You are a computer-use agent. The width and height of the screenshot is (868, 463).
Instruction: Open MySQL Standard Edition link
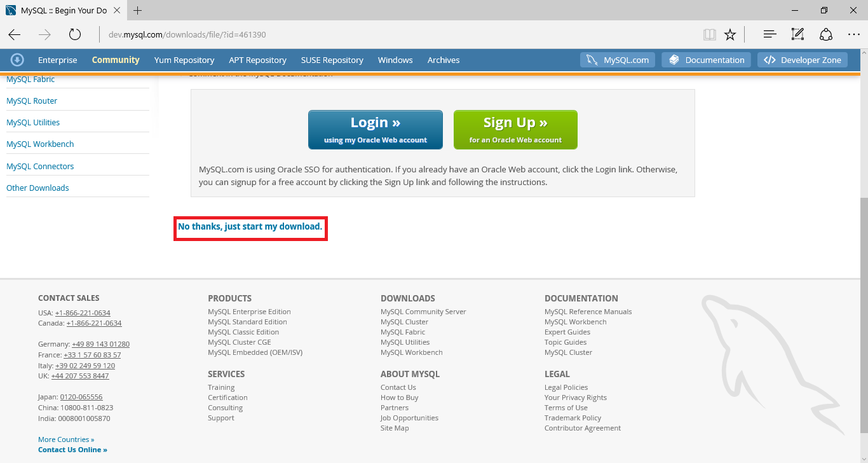[247, 322]
